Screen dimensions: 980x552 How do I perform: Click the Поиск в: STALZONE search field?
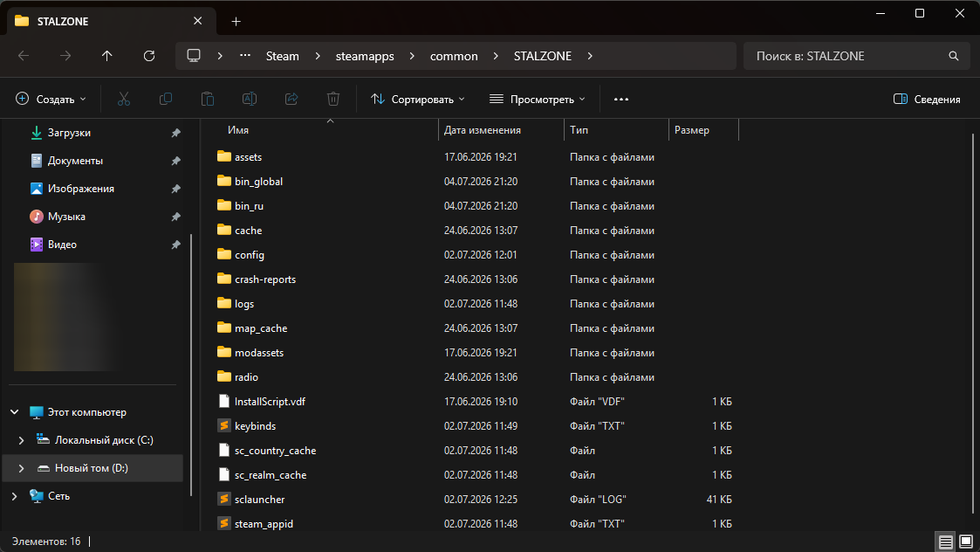click(x=856, y=56)
